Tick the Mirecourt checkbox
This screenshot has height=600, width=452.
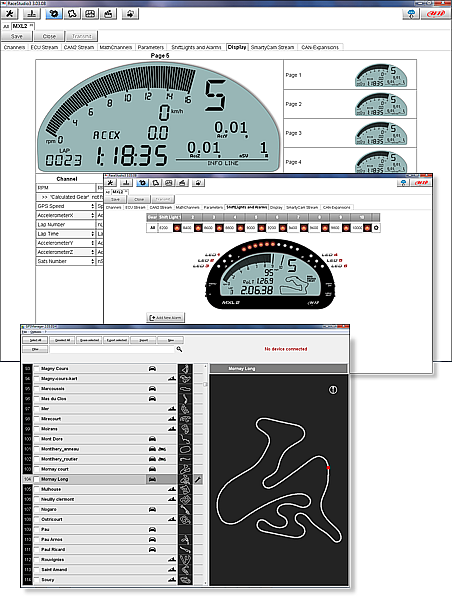click(x=37, y=419)
